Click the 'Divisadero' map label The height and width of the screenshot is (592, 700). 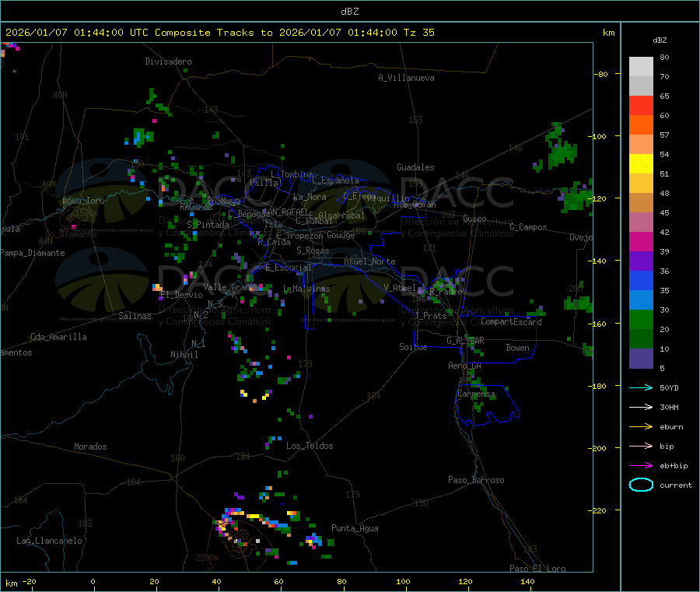(168, 61)
